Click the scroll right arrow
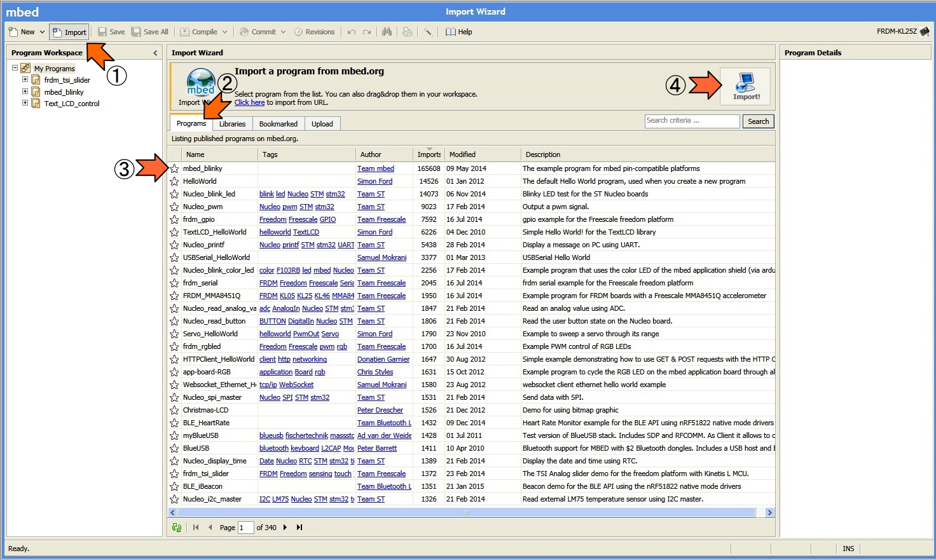936x560 pixels. click(x=770, y=512)
